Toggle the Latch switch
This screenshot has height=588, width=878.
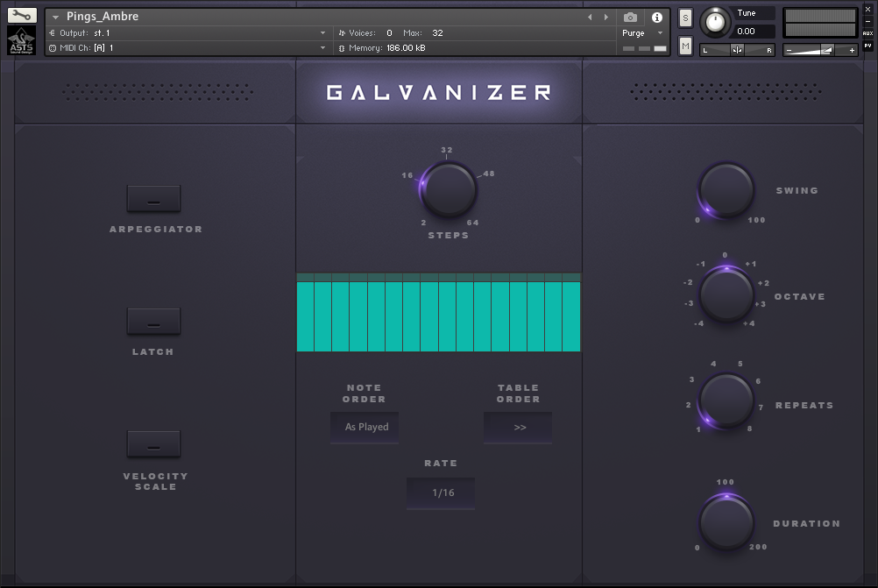[153, 322]
